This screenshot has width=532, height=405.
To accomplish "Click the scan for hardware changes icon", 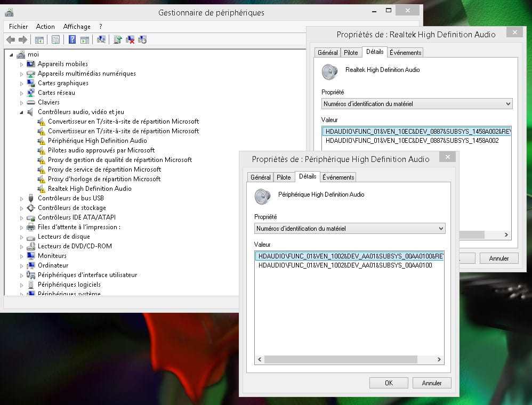I will (x=101, y=40).
